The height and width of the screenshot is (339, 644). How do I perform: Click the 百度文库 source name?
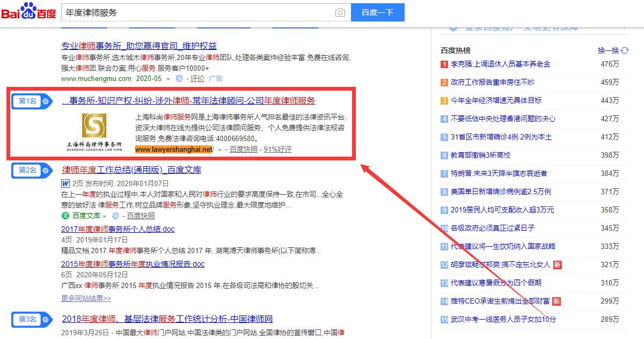click(86, 216)
